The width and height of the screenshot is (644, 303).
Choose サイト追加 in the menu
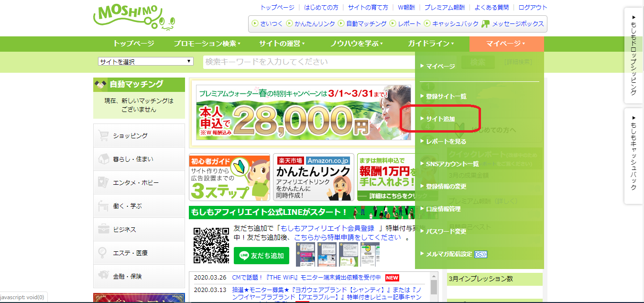coord(440,119)
